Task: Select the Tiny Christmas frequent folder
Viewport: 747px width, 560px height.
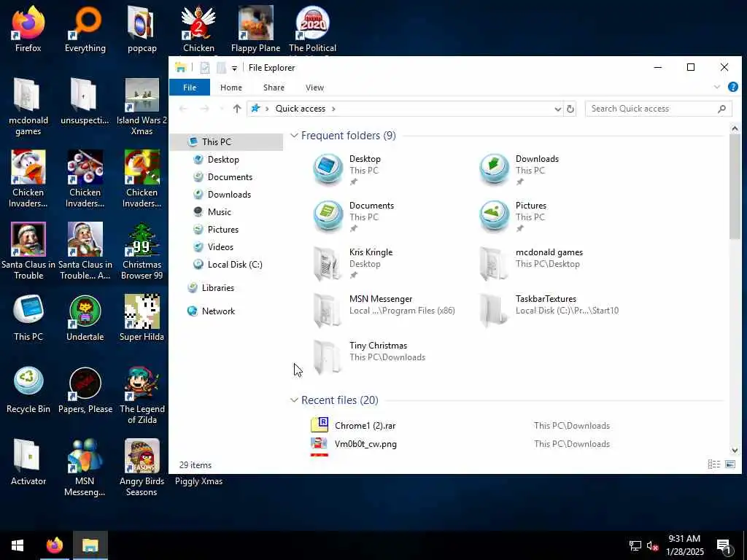Action: pyautogui.click(x=369, y=356)
